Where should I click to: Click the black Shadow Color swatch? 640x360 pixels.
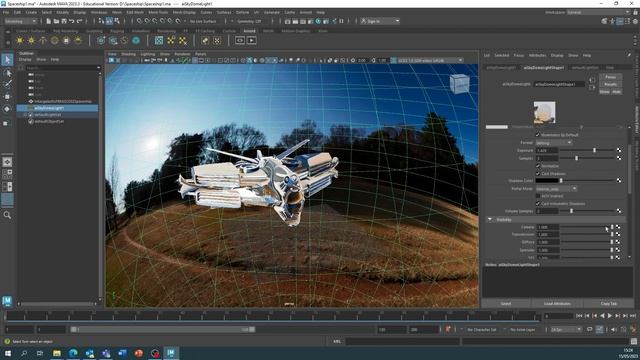(547, 180)
